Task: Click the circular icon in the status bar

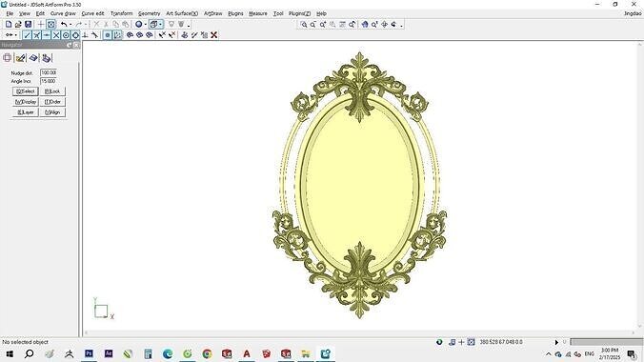Action: (439, 342)
